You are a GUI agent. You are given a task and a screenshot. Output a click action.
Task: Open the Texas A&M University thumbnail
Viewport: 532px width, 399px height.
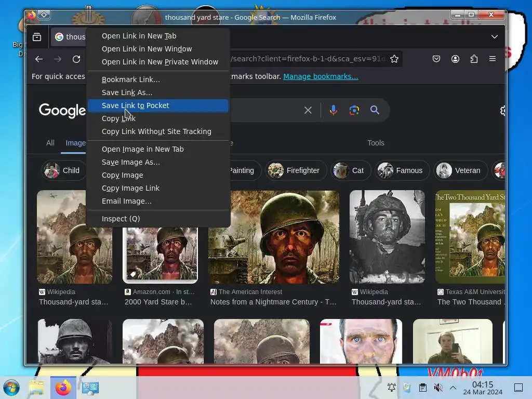[470, 237]
